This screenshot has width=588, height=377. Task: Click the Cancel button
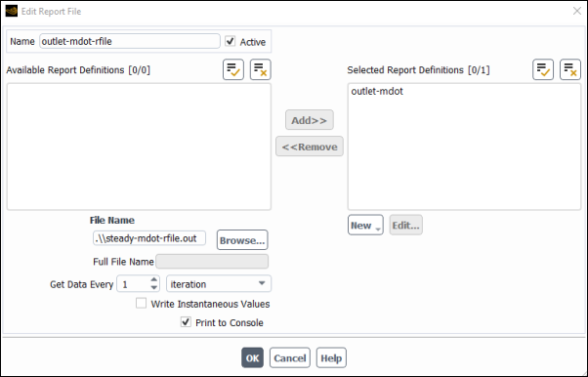tap(289, 357)
